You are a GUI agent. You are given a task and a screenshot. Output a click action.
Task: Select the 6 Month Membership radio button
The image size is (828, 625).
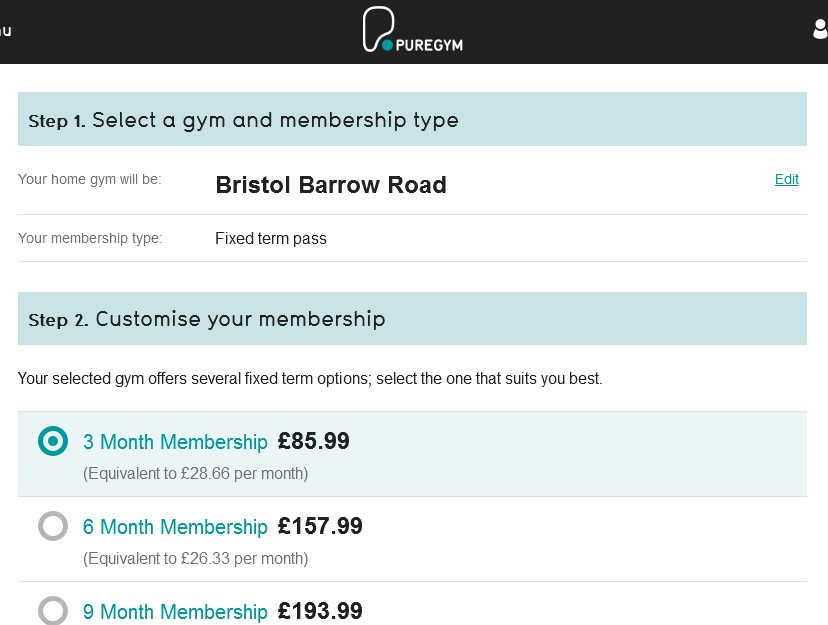[53, 526]
